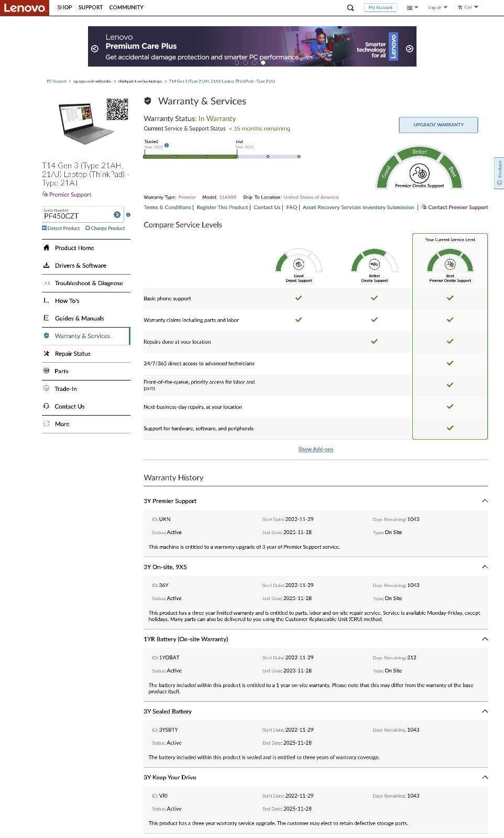The height and width of the screenshot is (838, 504).
Task: Select the first banner carousel dot
Action: (236, 62)
